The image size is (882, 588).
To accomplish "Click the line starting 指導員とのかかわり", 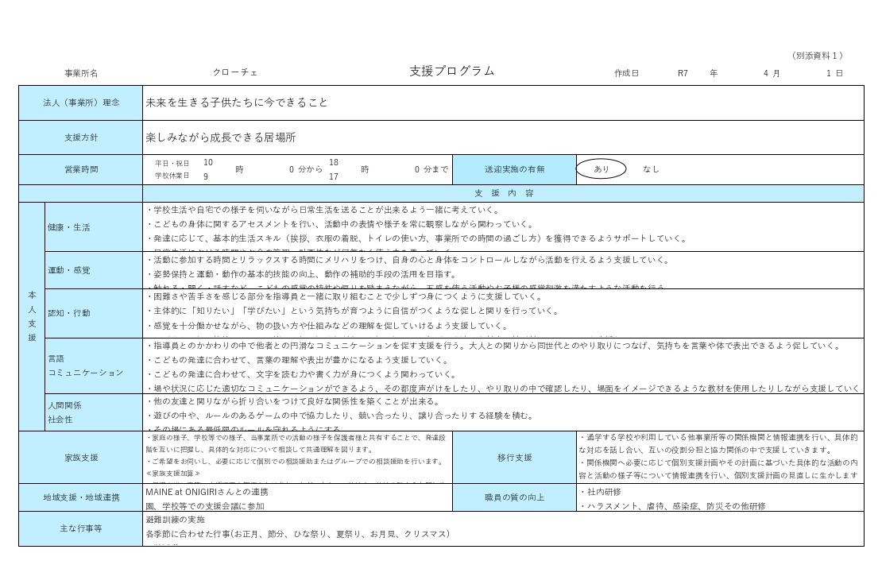I will pyautogui.click(x=494, y=346).
